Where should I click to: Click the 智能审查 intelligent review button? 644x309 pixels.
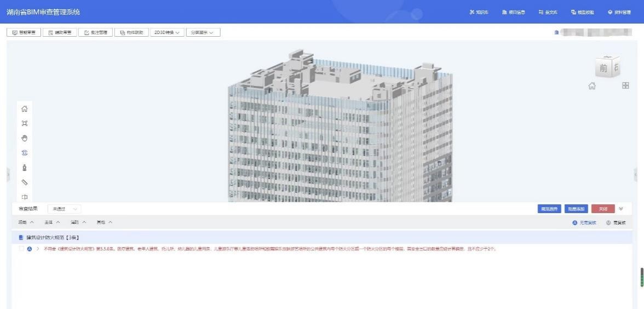pos(24,32)
